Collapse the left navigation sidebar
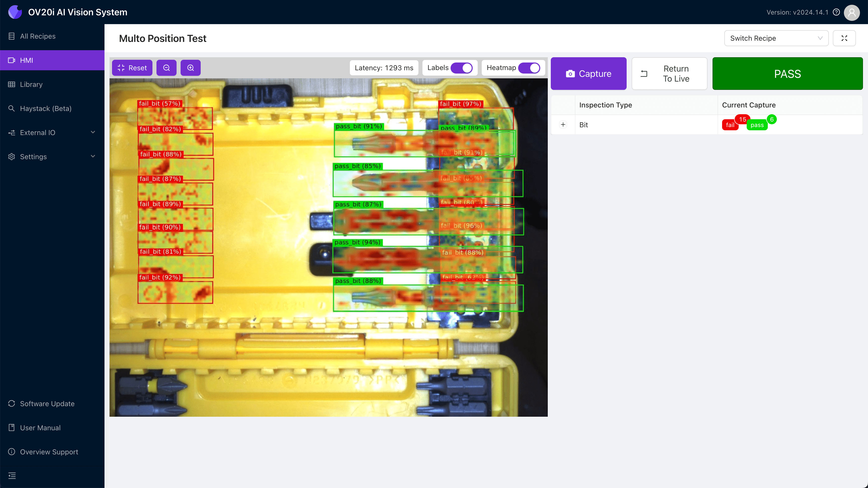 click(12, 476)
